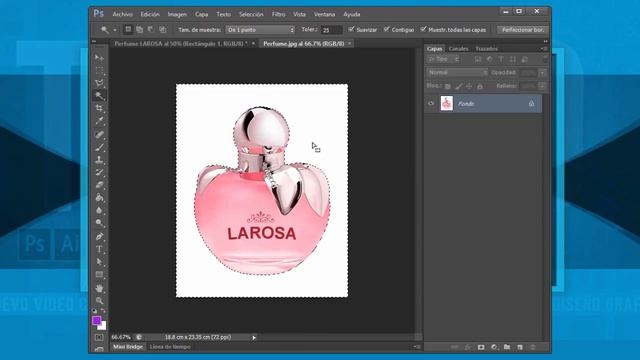The height and width of the screenshot is (360, 640).
Task: Select the Dodge tool
Action: (x=99, y=223)
